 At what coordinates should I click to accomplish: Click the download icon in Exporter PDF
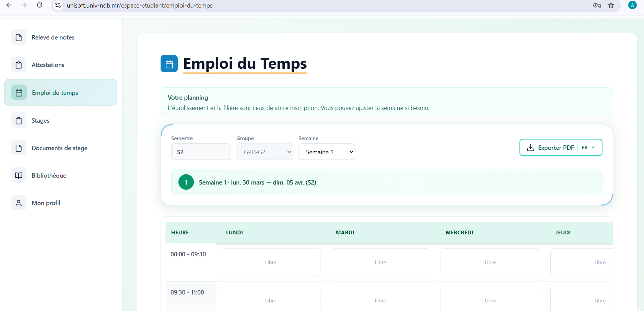(x=530, y=147)
